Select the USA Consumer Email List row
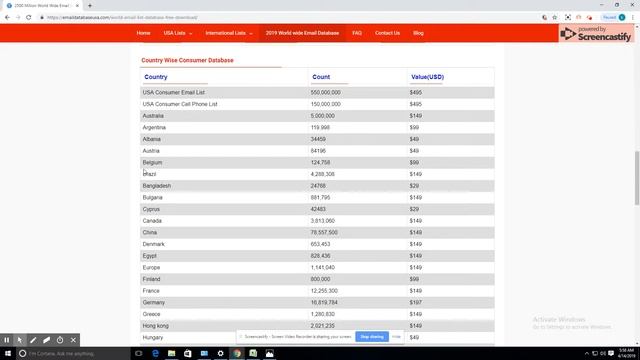This screenshot has width=640, height=360. [x=317, y=93]
